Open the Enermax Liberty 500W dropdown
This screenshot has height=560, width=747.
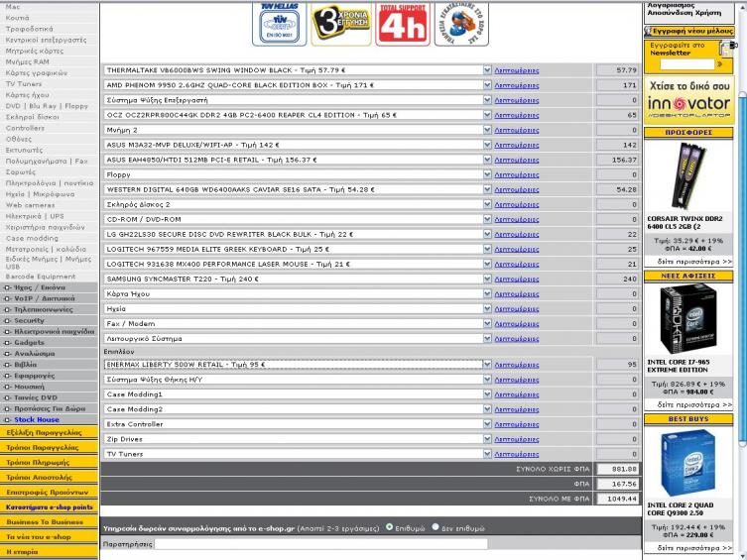pos(487,365)
